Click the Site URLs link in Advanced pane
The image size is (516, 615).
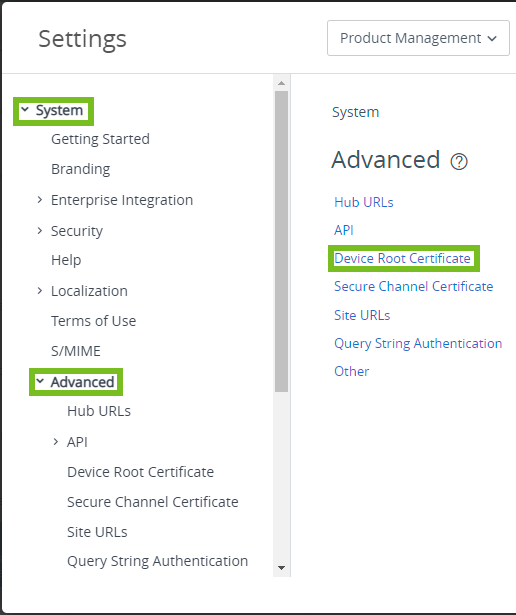[362, 315]
